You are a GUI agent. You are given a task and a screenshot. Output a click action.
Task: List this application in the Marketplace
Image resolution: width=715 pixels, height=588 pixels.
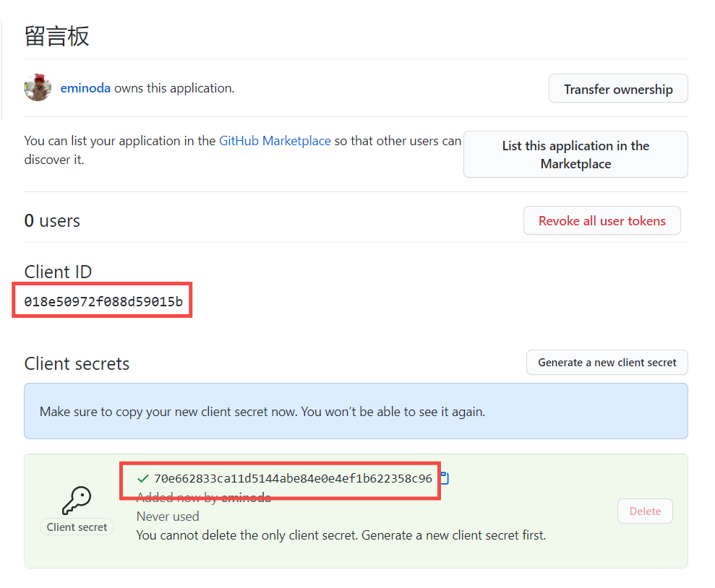click(575, 155)
